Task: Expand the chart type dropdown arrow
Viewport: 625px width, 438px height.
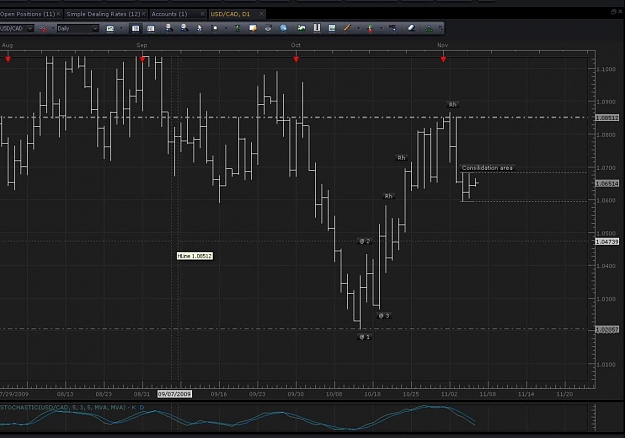Action: click(121, 28)
